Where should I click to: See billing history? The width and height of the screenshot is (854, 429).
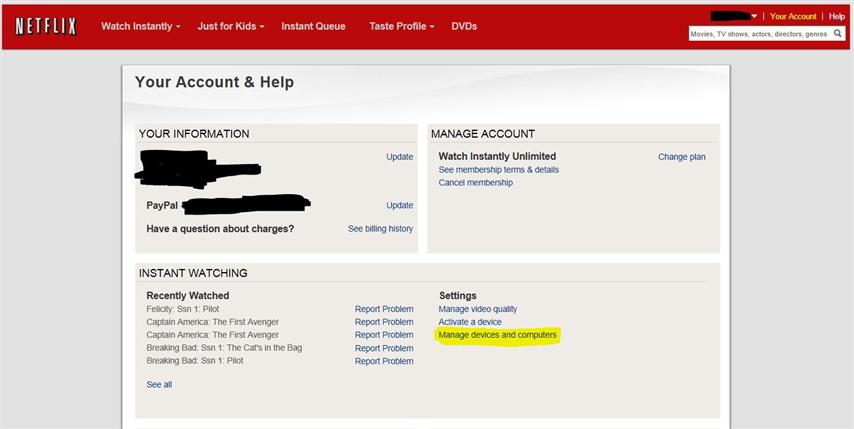pos(380,229)
